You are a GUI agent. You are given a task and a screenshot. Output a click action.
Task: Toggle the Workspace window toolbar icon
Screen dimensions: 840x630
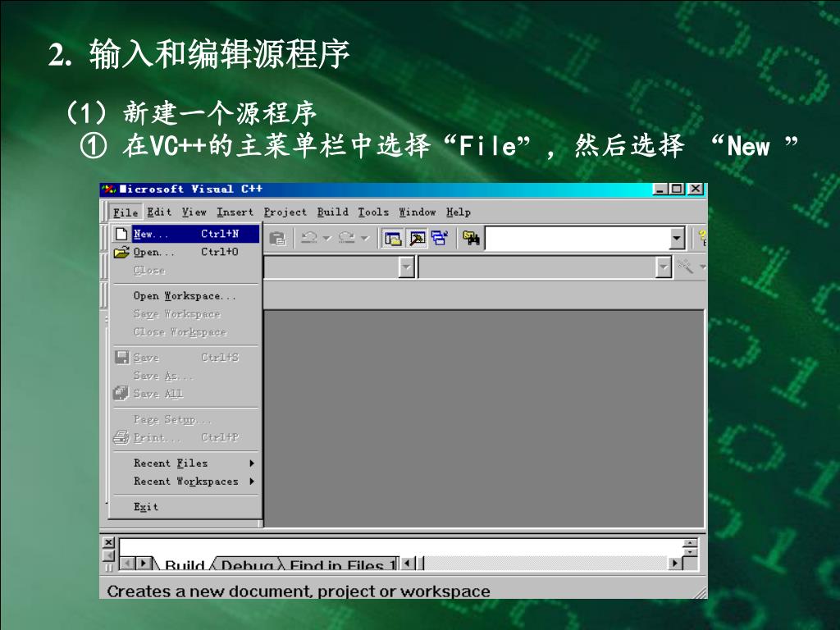[393, 239]
